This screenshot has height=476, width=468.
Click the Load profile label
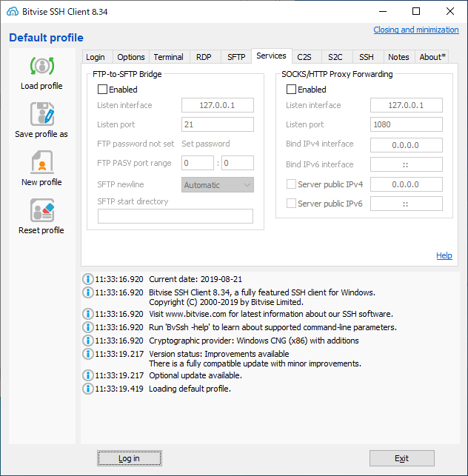(41, 86)
